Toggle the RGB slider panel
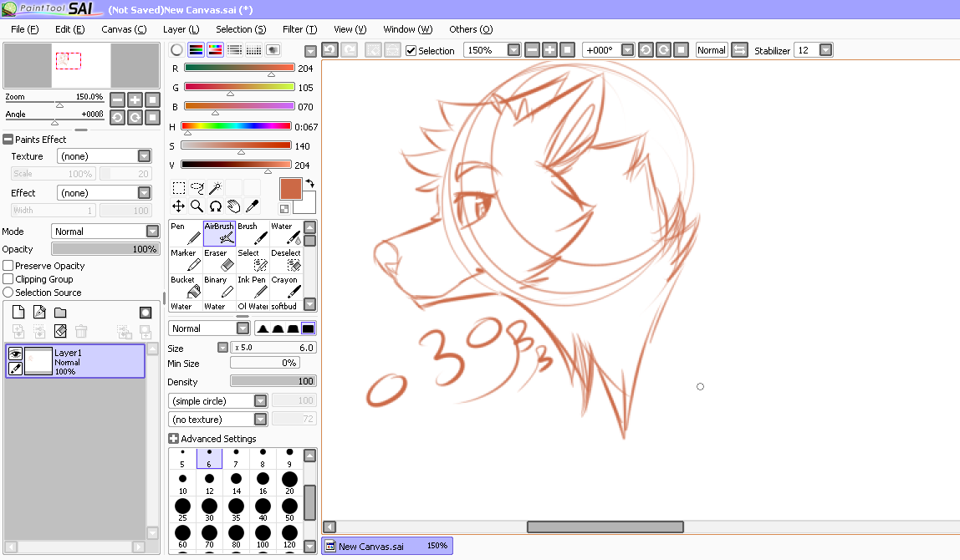 (x=196, y=50)
